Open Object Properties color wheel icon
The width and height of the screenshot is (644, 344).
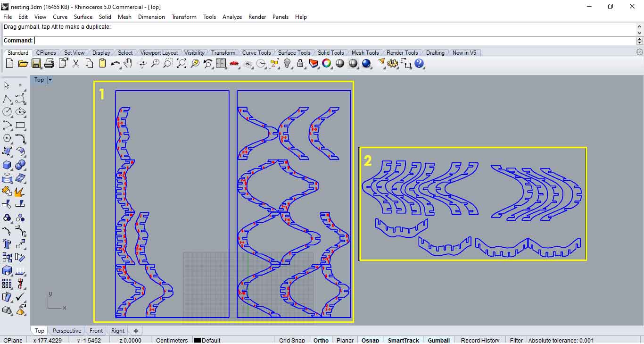[x=327, y=63]
